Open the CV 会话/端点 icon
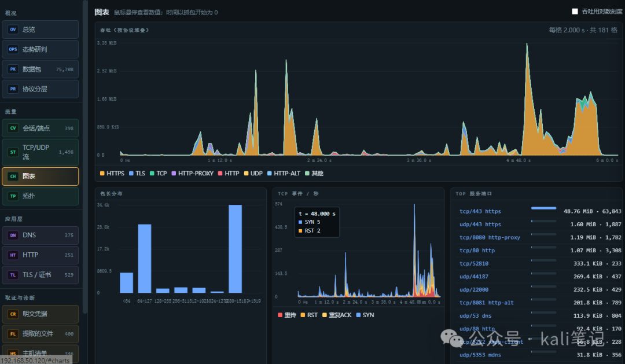Image resolution: width=625 pixels, height=364 pixels. click(x=13, y=128)
